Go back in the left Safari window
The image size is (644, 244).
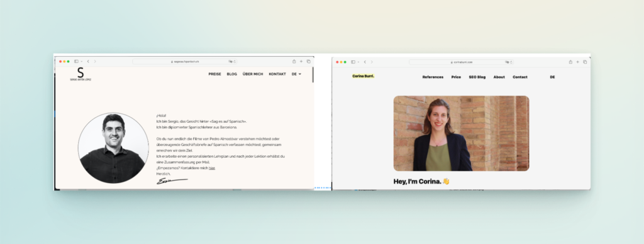(x=88, y=62)
